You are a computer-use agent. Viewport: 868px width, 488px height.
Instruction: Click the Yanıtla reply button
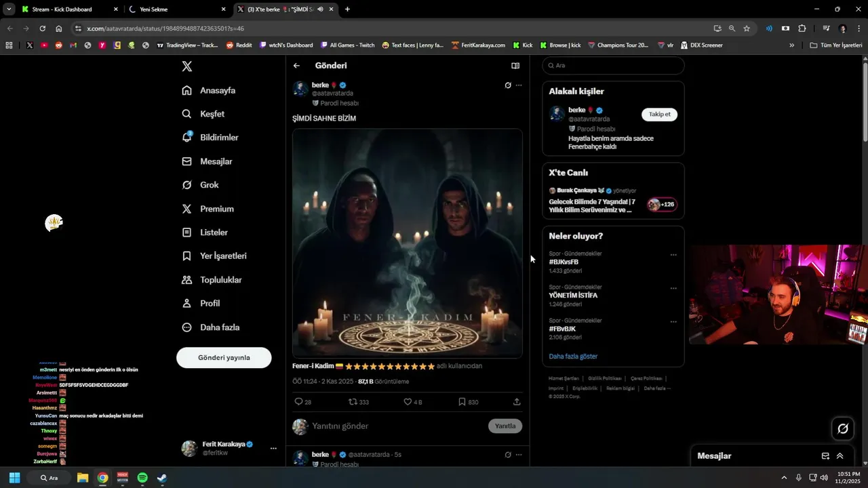(x=505, y=426)
